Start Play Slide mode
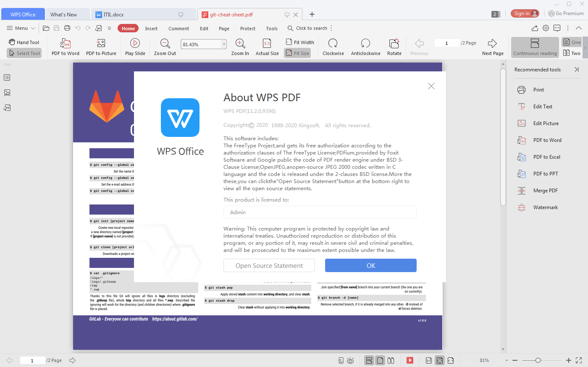 pos(134,47)
